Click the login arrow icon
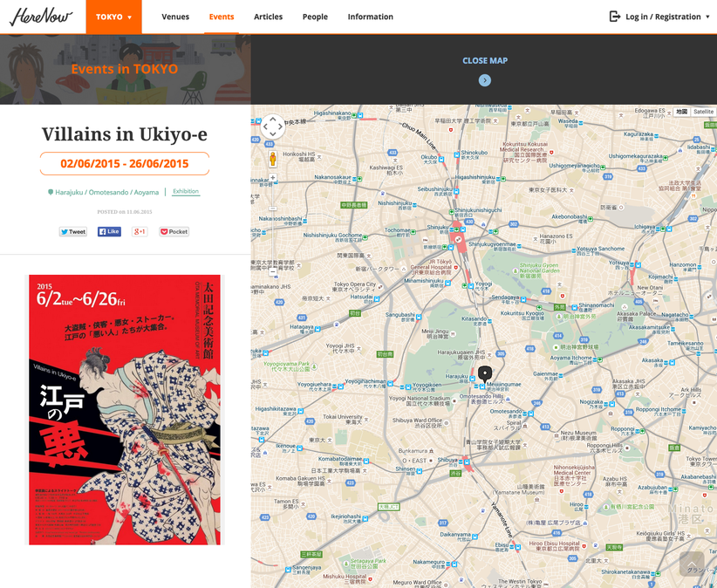This screenshot has width=717, height=588. coord(615,17)
